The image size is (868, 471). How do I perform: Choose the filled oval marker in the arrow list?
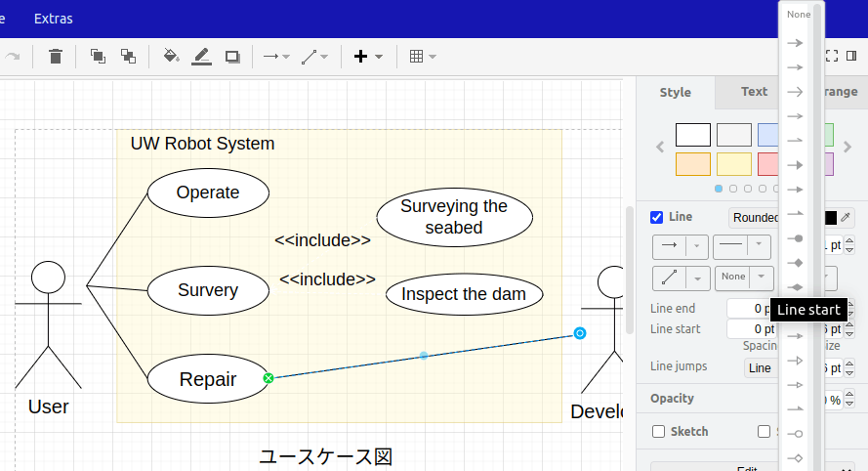pyautogui.click(x=796, y=238)
